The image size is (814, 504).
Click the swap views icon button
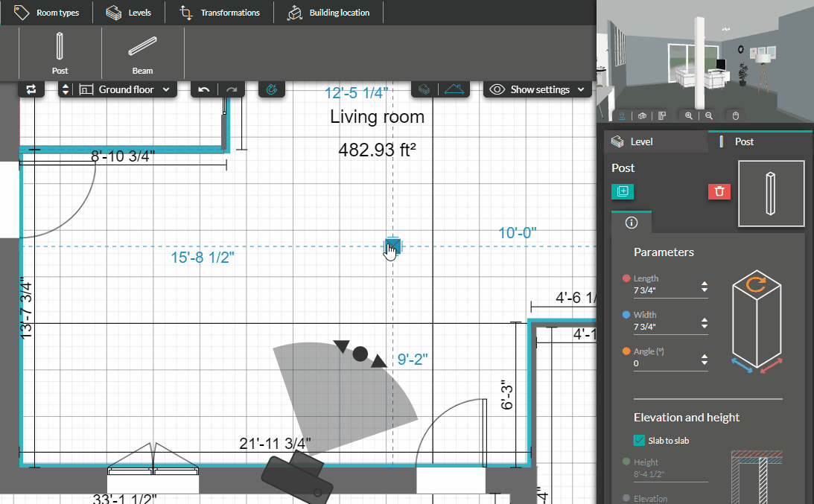(31, 89)
